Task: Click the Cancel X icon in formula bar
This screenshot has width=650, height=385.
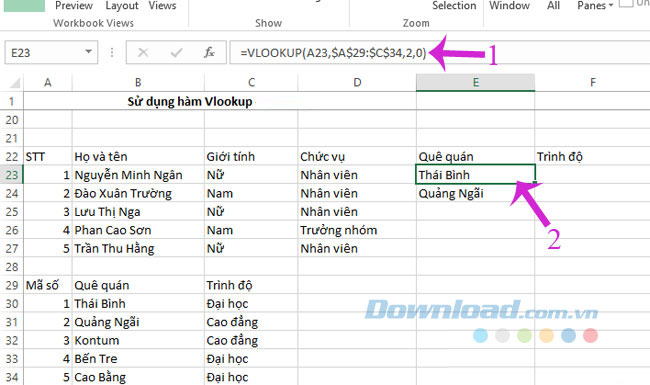Action: [143, 53]
